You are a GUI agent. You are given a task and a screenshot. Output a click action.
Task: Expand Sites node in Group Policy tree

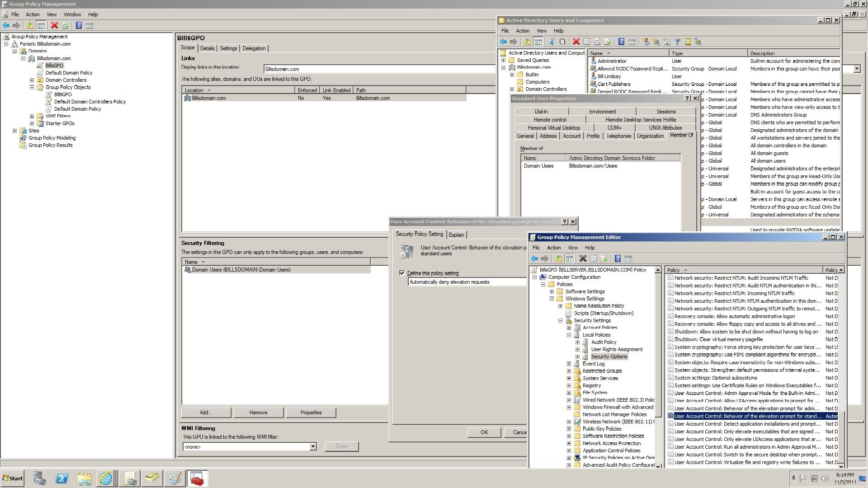click(x=15, y=131)
